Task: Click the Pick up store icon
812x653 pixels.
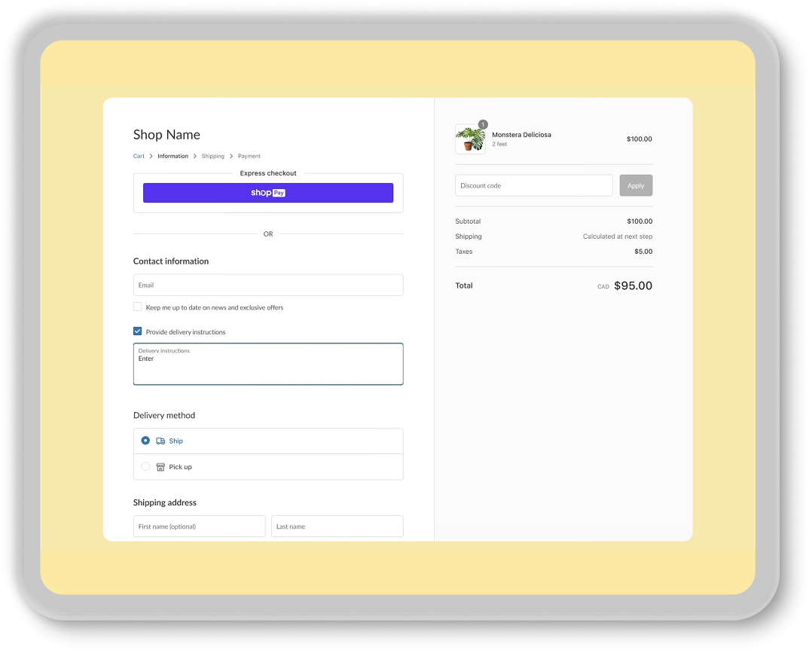Action: tap(160, 467)
